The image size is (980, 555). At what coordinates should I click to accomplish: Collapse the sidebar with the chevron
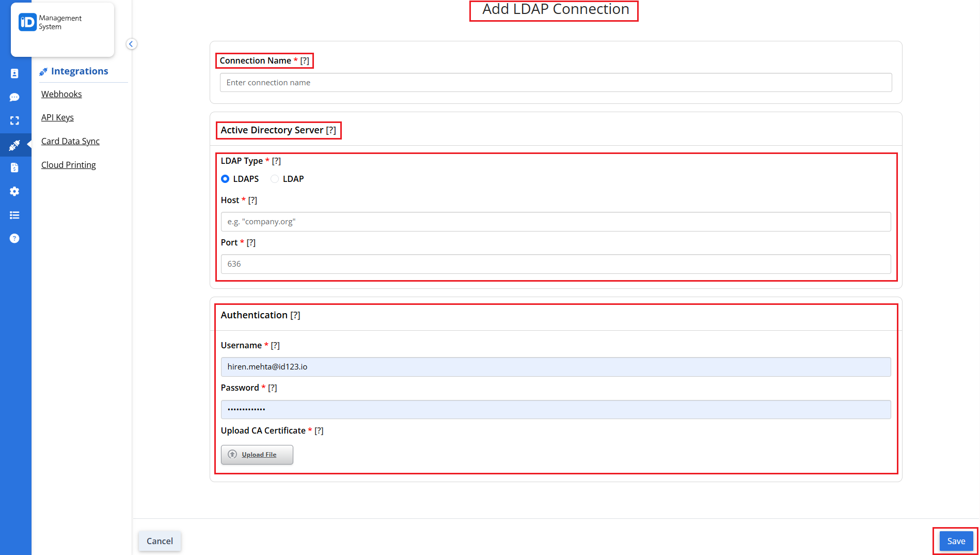(131, 44)
